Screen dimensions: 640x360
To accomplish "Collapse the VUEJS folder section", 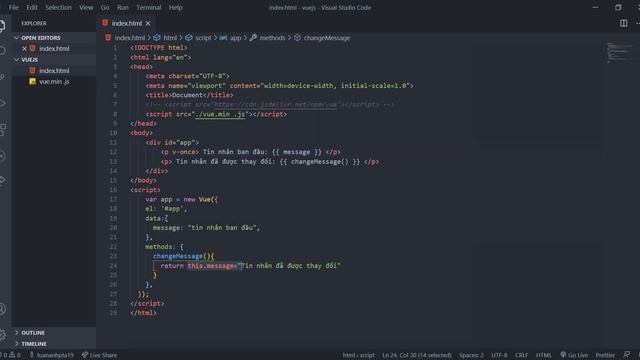I will [17, 60].
